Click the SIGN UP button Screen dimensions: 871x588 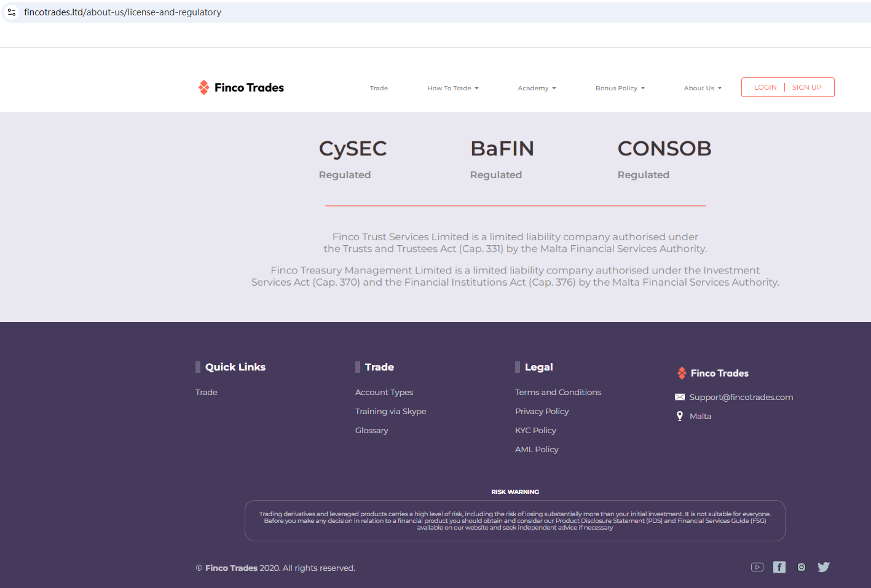click(x=807, y=87)
